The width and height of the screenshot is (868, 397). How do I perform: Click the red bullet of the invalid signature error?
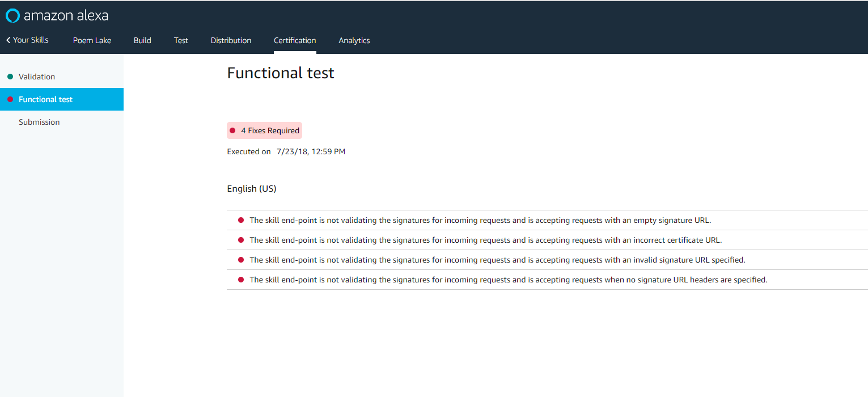[x=241, y=260]
